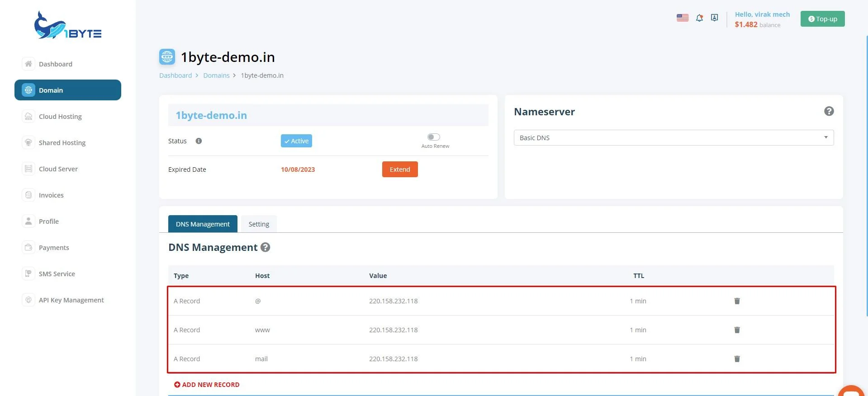The height and width of the screenshot is (396, 868).
Task: Change language via the US flag icon
Action: pyautogui.click(x=683, y=18)
